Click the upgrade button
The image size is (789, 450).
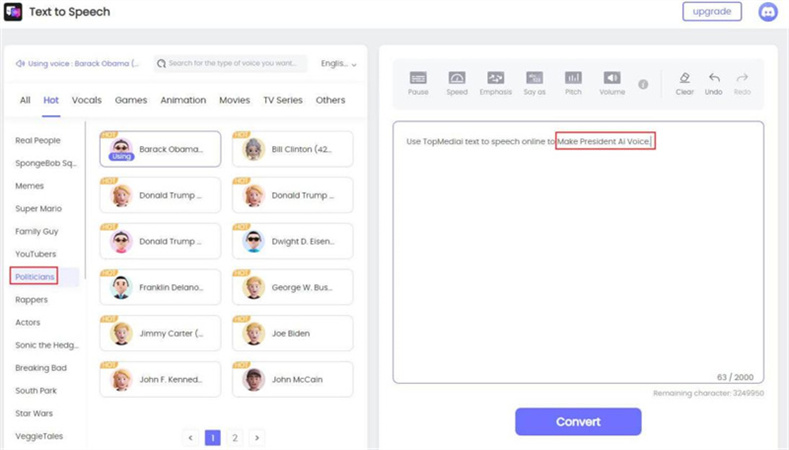pos(712,12)
